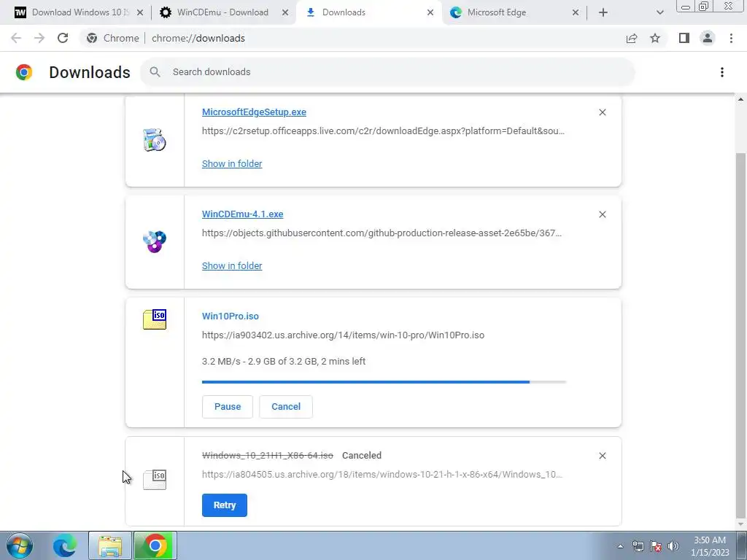Image resolution: width=747 pixels, height=560 pixels.
Task: Click the Win10Pro.iso download progress bar
Action: [384, 382]
